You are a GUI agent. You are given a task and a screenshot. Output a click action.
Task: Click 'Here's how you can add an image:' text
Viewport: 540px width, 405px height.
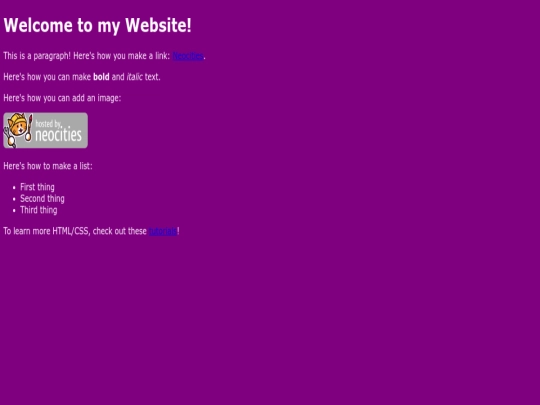coord(62,98)
